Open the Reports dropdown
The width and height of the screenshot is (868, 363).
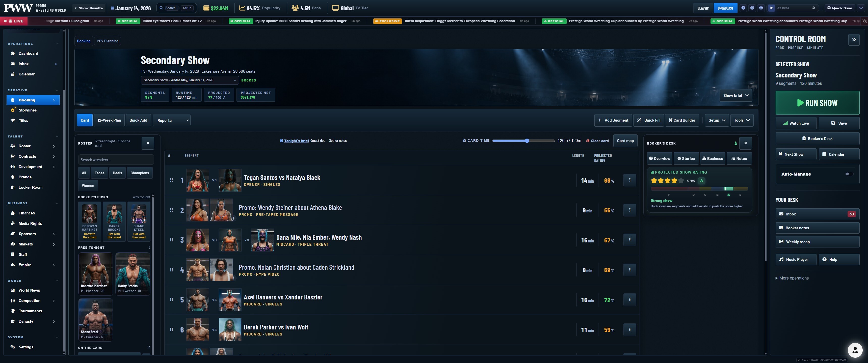[172, 120]
